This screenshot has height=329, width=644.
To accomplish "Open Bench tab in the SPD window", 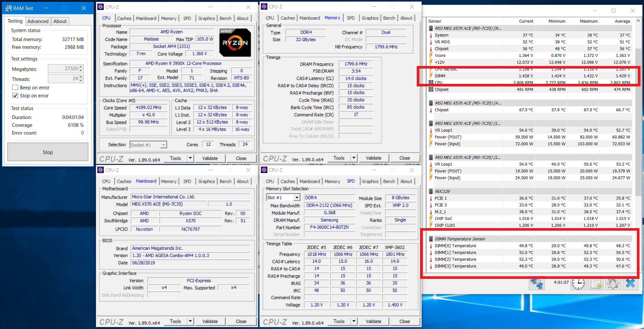I will [389, 181].
